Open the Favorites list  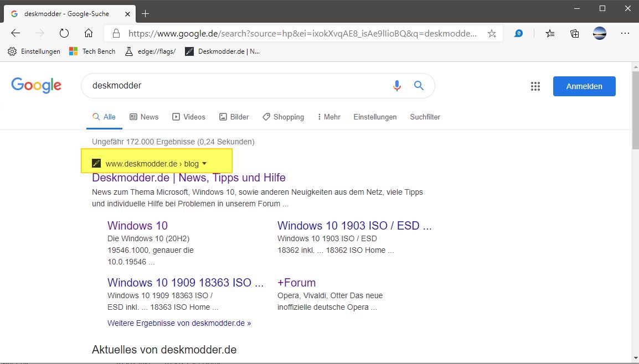coord(550,33)
